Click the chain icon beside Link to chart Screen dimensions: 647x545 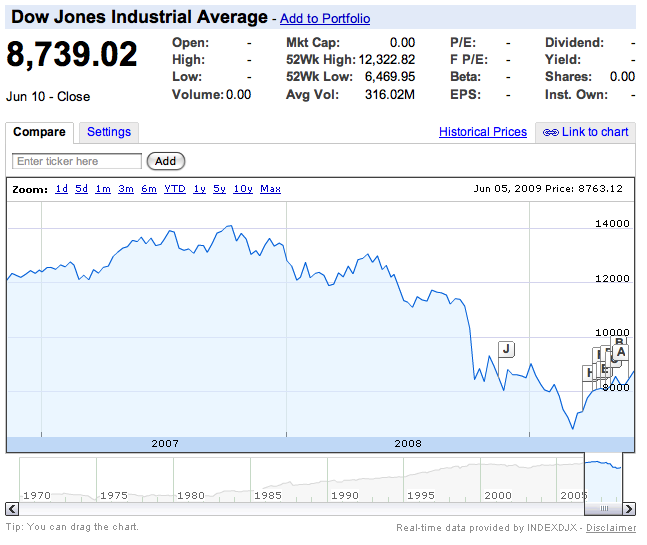click(x=550, y=132)
